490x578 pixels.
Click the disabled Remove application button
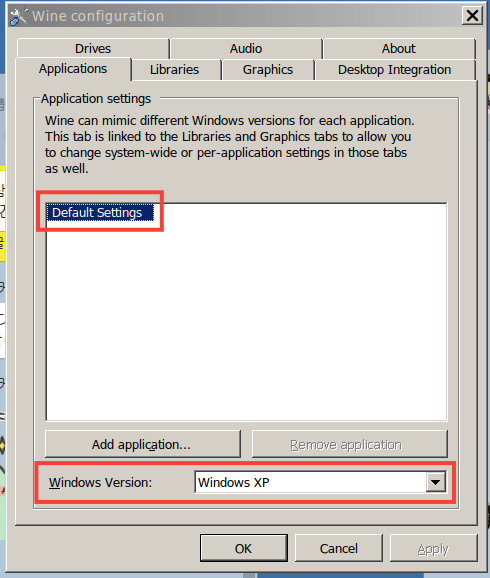[350, 444]
